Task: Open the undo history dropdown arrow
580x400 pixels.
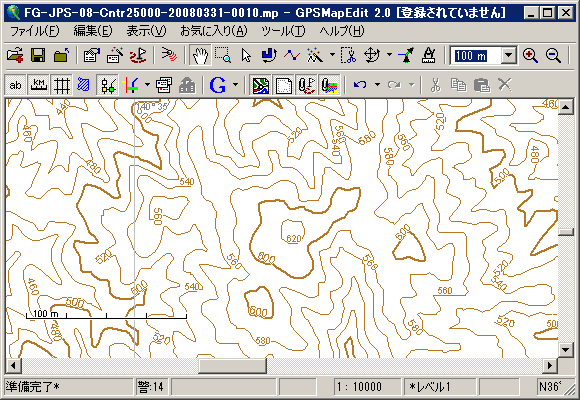Action: click(x=377, y=85)
